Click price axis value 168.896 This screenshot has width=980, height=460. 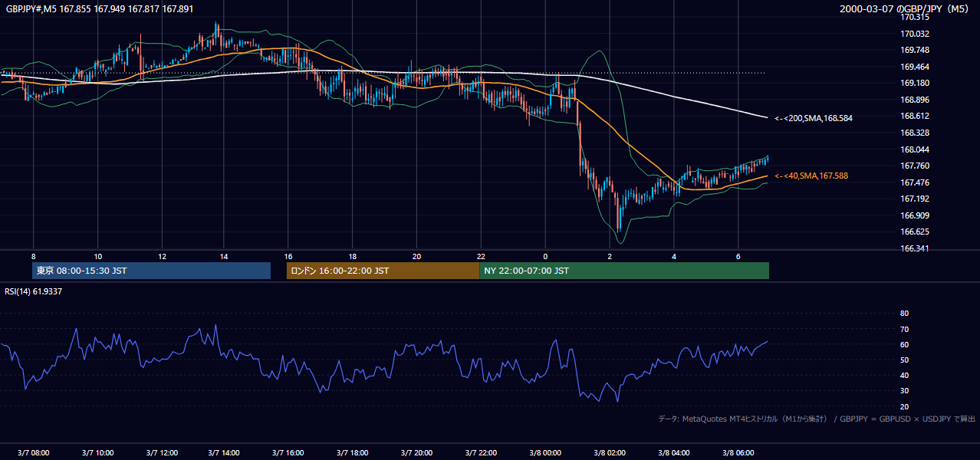click(x=916, y=100)
